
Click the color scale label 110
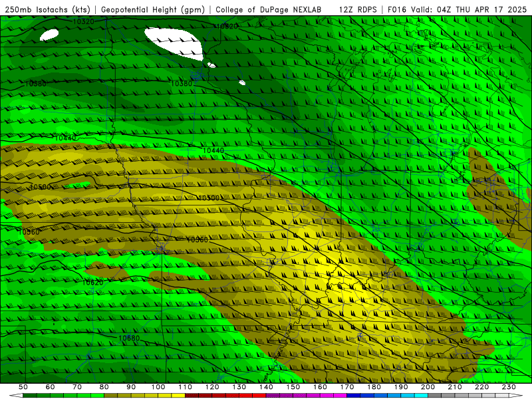pyautogui.click(x=186, y=387)
